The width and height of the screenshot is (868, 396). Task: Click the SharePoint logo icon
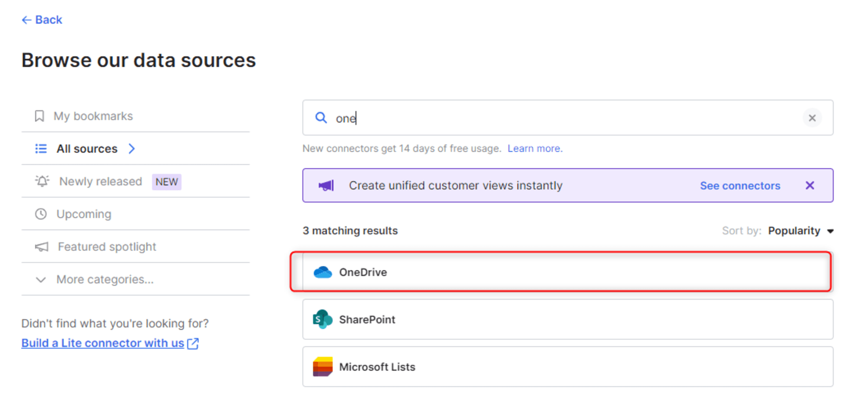click(x=322, y=319)
